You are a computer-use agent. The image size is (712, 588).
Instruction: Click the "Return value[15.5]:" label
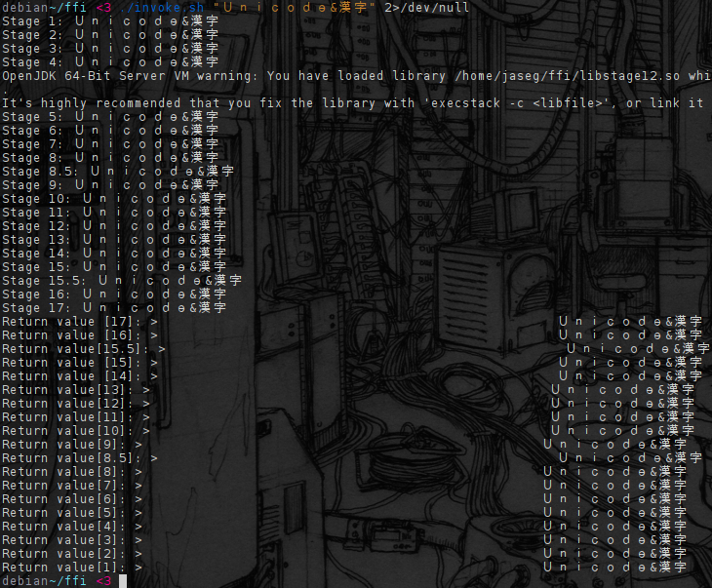pyautogui.click(x=75, y=349)
